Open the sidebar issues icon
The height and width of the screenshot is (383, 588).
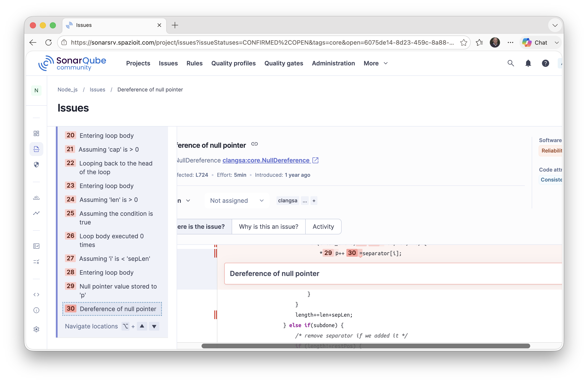tap(36, 149)
